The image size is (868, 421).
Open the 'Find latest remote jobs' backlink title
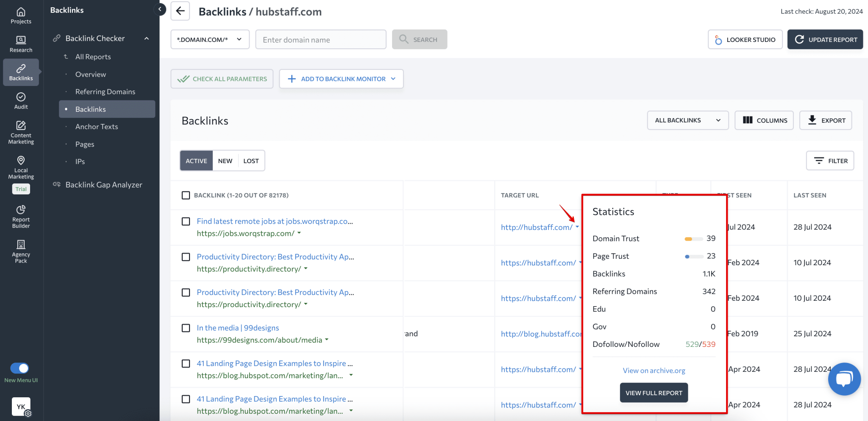tap(275, 221)
